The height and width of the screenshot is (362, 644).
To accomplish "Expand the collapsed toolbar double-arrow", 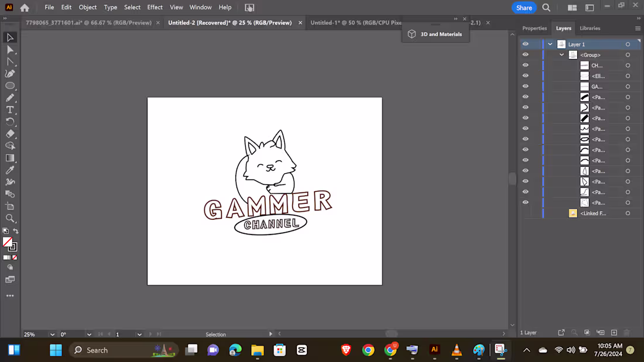I will tap(5, 19).
